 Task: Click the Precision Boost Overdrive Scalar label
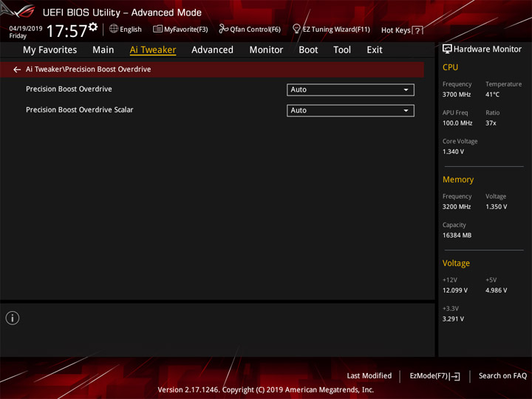click(79, 109)
